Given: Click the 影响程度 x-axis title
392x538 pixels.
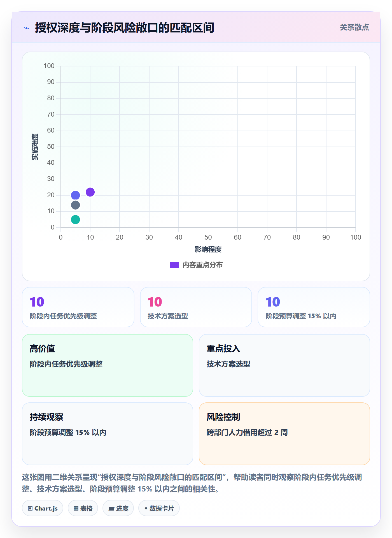Looking at the screenshot, I should pyautogui.click(x=208, y=249).
